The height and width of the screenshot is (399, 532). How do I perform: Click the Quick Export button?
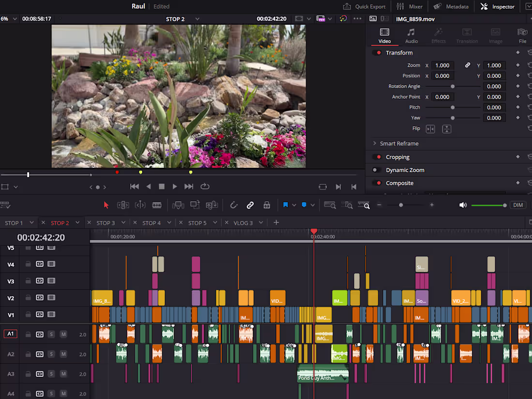(364, 6)
